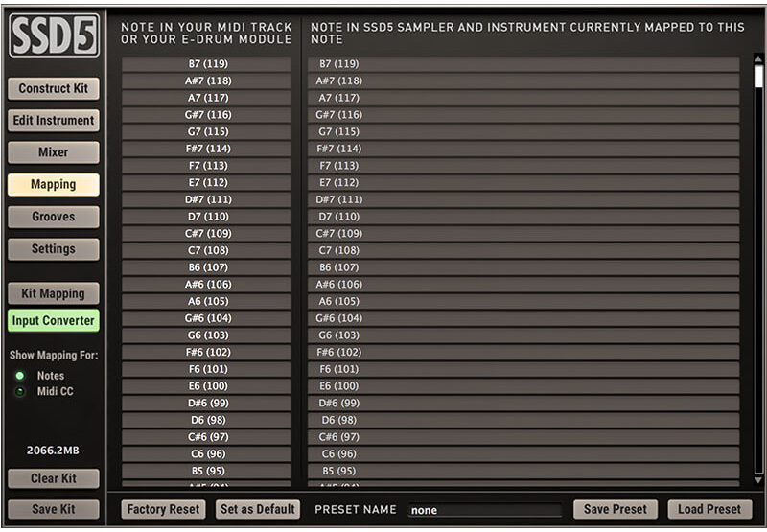Click SSD5 sampler mapping row G6 (103)
This screenshot has height=532, width=767.
point(523,335)
